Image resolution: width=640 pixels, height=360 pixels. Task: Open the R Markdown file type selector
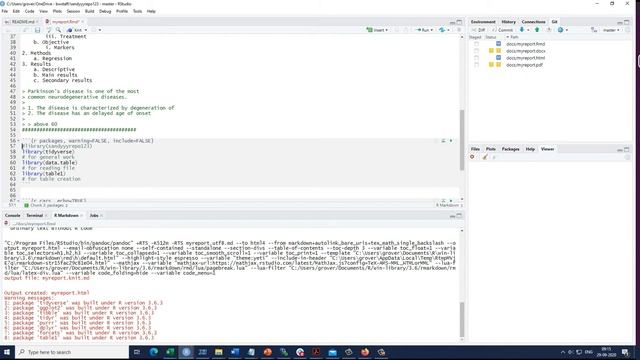pos(449,205)
